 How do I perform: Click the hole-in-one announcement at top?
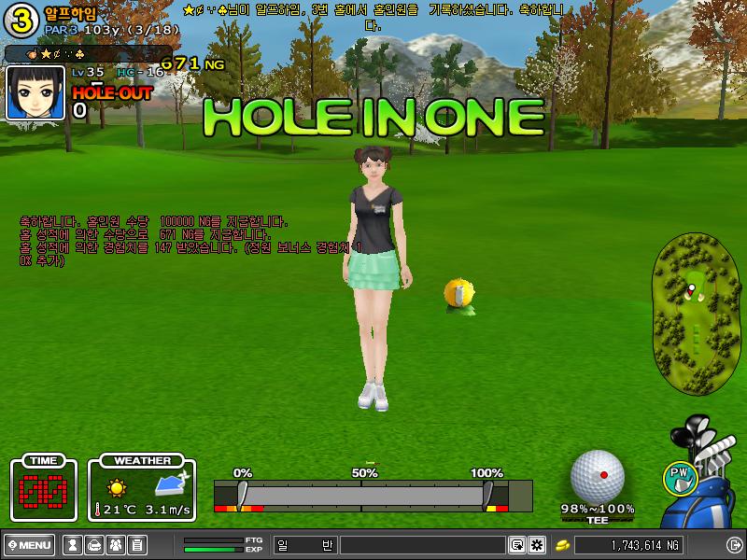[x=373, y=17]
